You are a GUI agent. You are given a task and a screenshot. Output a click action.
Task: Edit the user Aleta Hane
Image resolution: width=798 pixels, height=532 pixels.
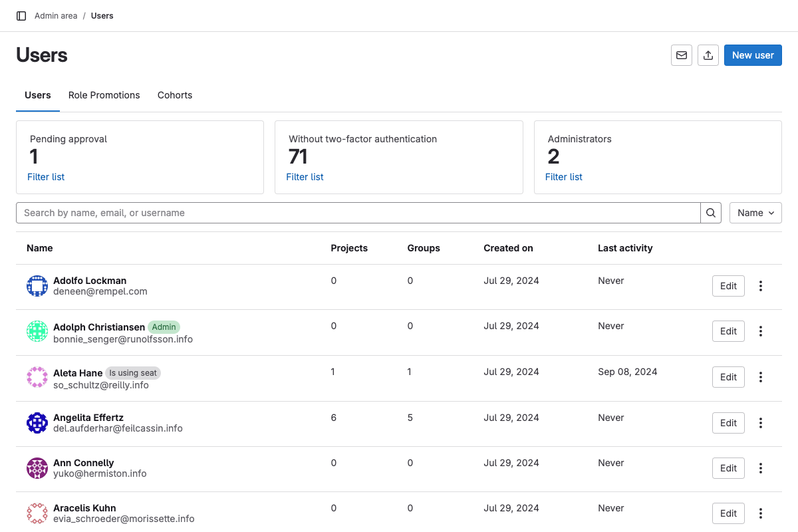click(728, 377)
